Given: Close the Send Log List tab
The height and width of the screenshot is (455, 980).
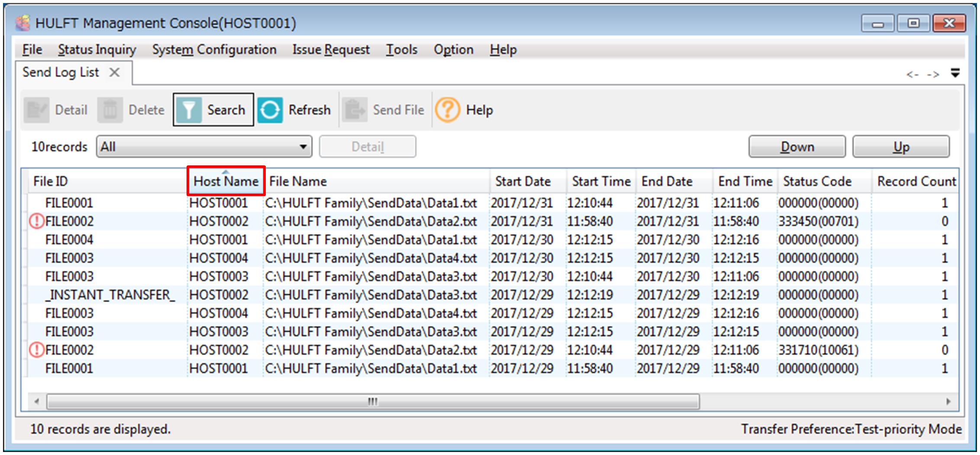Looking at the screenshot, I should point(114,72).
